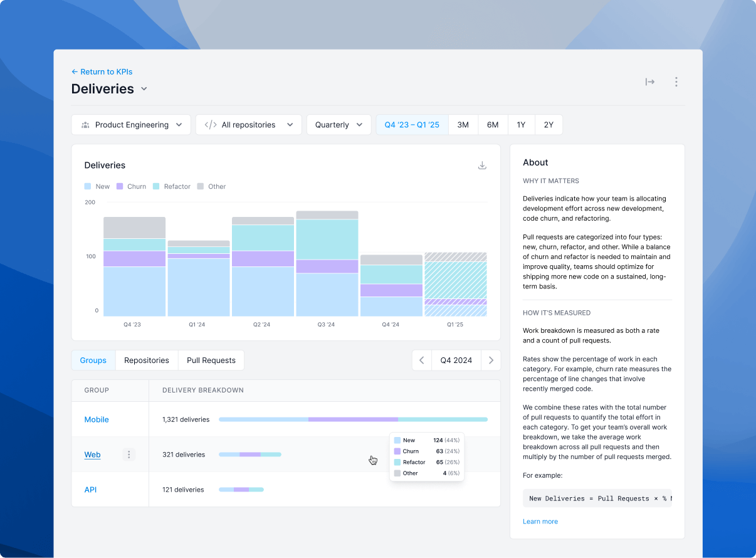Go to previous quarter with left chevron

click(422, 361)
